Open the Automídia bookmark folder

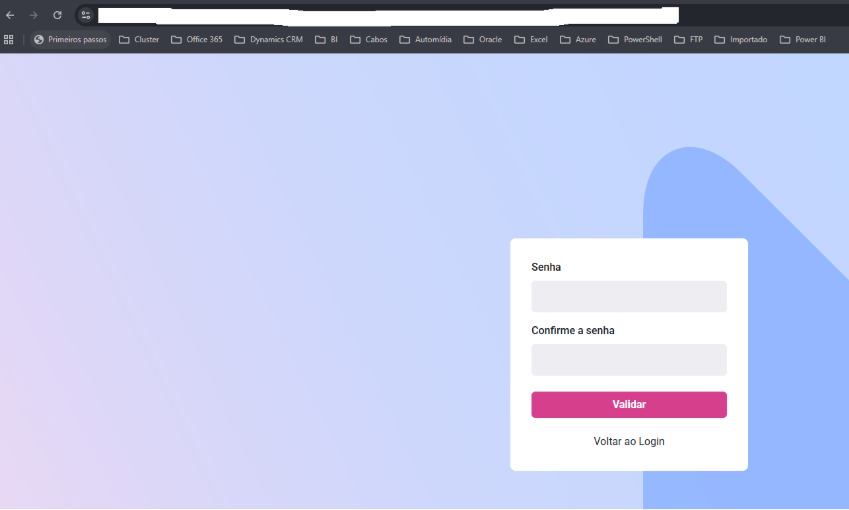point(425,40)
